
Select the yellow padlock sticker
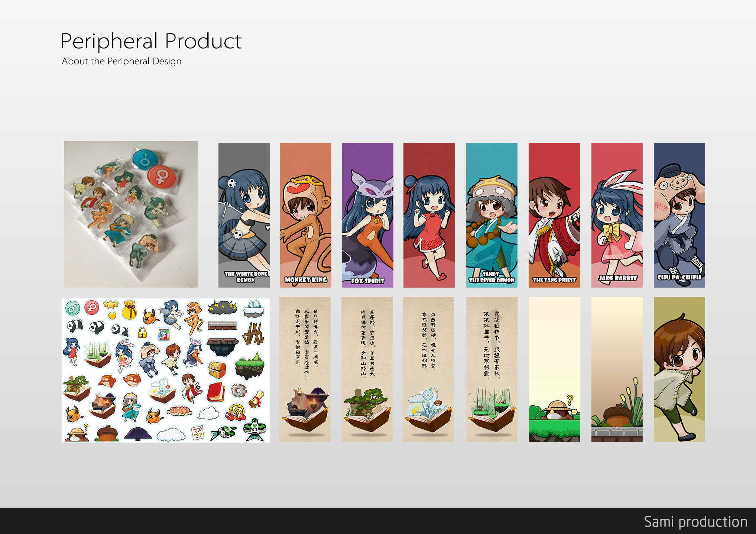(x=142, y=333)
